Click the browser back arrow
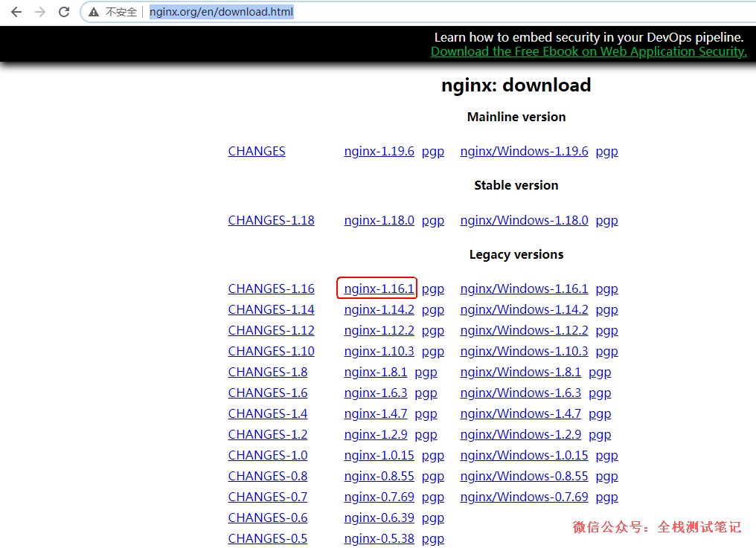Screen dimensions: 756x548 [x=16, y=12]
